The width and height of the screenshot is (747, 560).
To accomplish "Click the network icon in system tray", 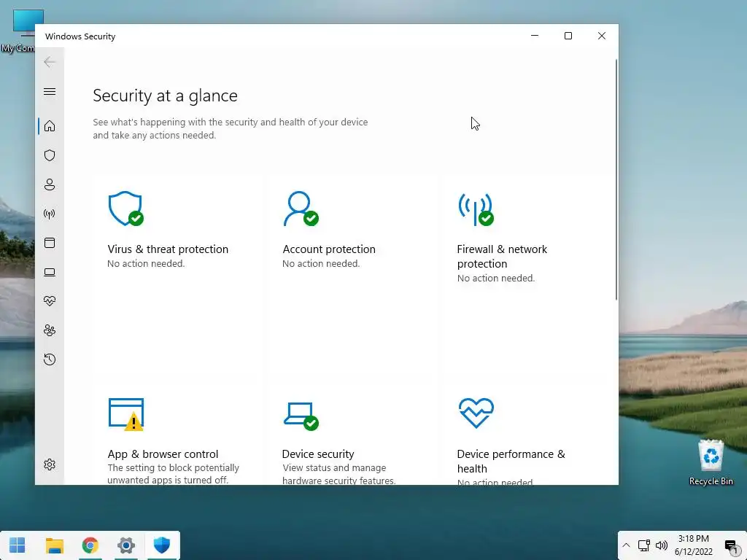I will (x=644, y=545).
